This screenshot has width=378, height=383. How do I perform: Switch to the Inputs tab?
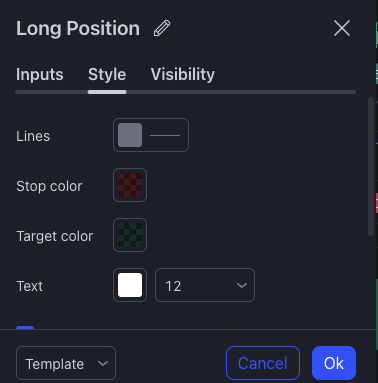[40, 74]
